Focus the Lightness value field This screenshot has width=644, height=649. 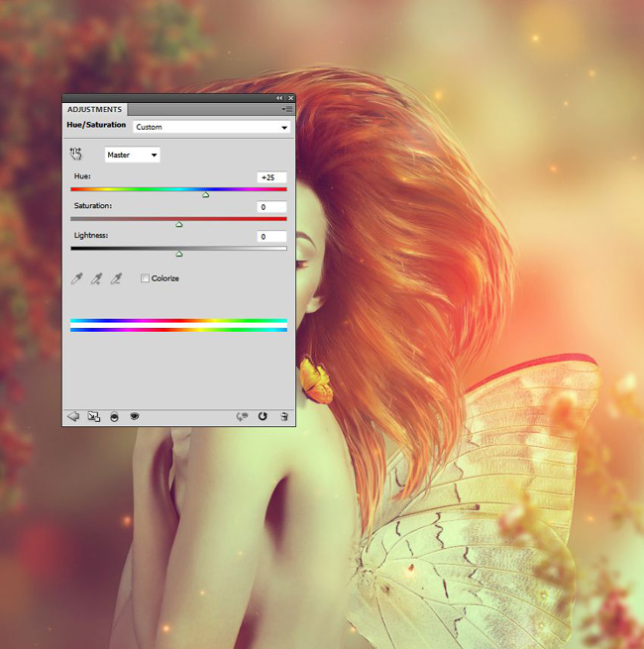[271, 237]
